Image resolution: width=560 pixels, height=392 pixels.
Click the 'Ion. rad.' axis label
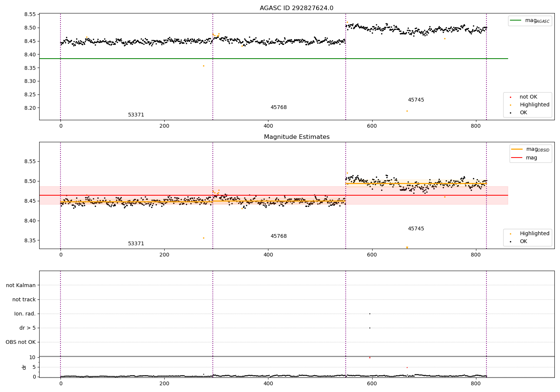coord(25,314)
